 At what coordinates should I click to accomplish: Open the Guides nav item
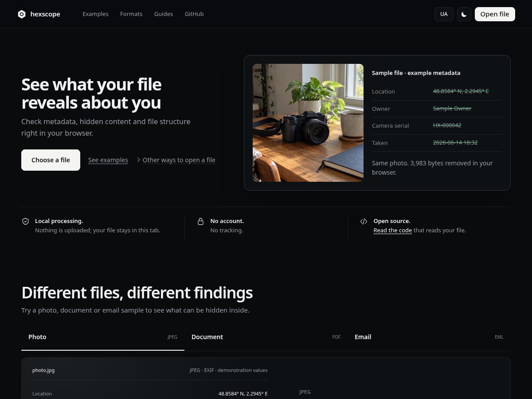click(x=164, y=14)
